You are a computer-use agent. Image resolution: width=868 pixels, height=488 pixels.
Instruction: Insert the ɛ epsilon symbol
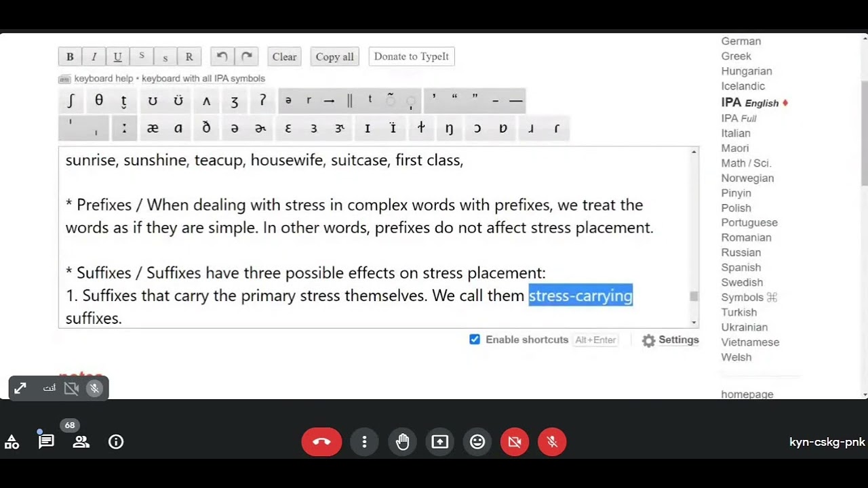click(288, 128)
